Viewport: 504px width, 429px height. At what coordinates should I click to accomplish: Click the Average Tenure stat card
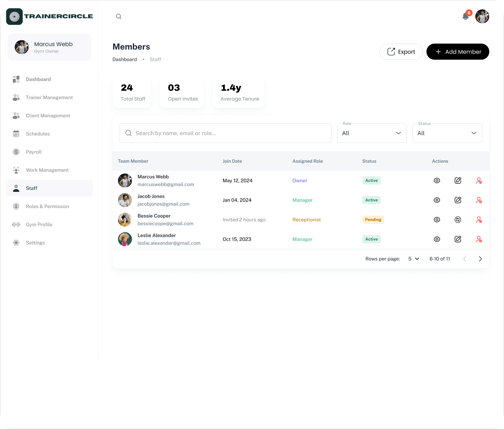(239, 93)
